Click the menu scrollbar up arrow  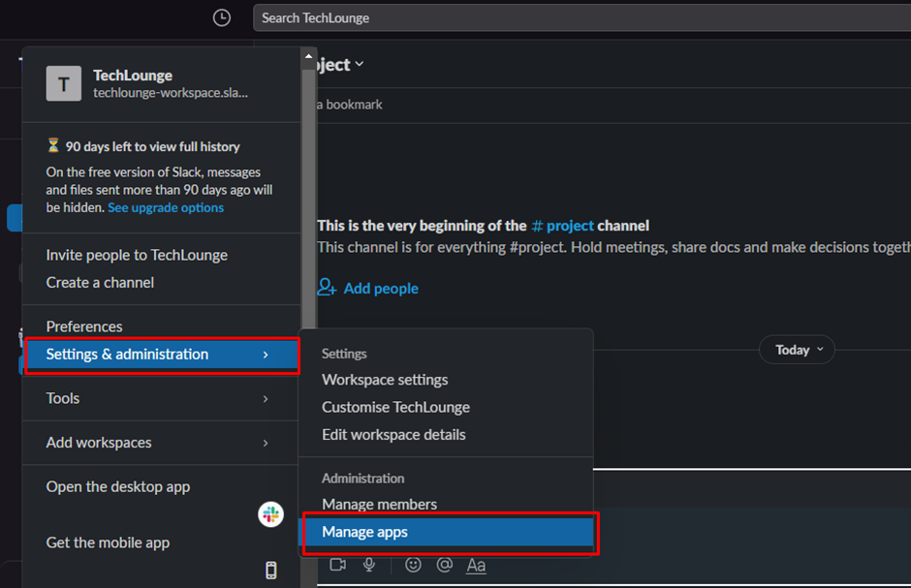(308, 56)
